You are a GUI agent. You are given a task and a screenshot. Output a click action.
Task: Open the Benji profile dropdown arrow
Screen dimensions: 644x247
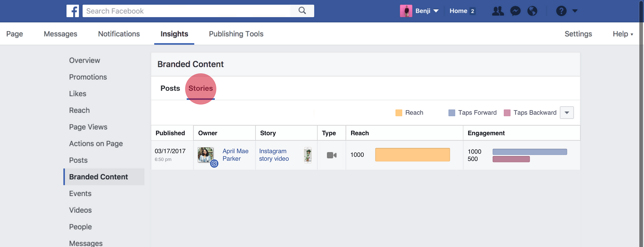436,11
